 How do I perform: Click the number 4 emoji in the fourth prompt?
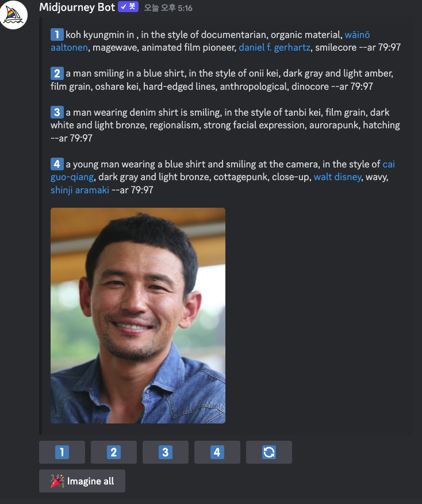[x=57, y=164]
